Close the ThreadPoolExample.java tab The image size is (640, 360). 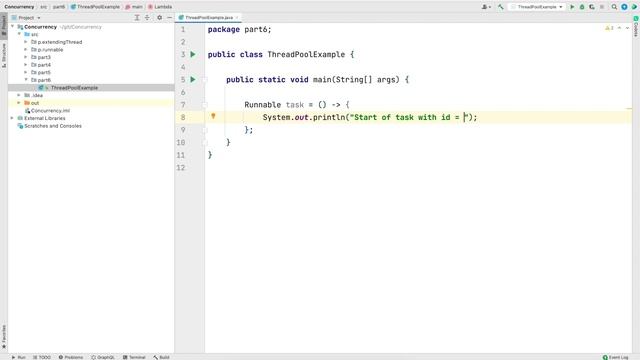237,18
